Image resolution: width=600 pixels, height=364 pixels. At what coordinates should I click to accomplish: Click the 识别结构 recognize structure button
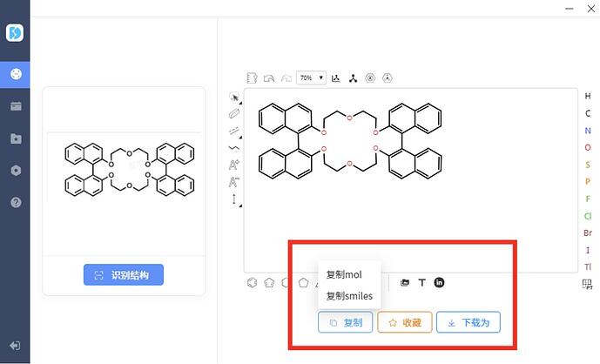coord(123,275)
